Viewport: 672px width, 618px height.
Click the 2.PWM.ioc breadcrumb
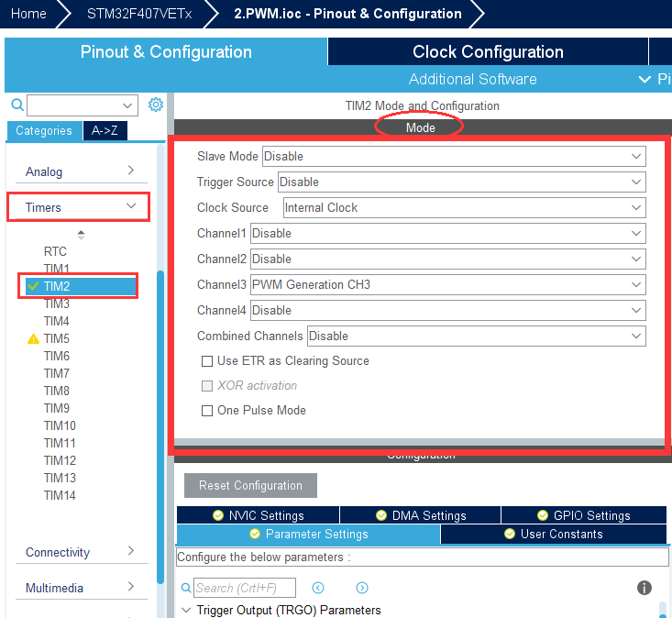coord(347,14)
